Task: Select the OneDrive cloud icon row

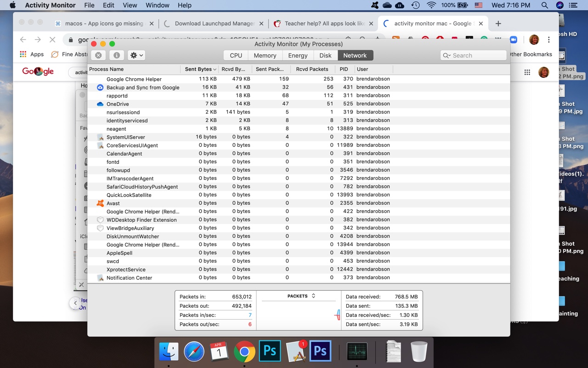Action: [x=100, y=104]
